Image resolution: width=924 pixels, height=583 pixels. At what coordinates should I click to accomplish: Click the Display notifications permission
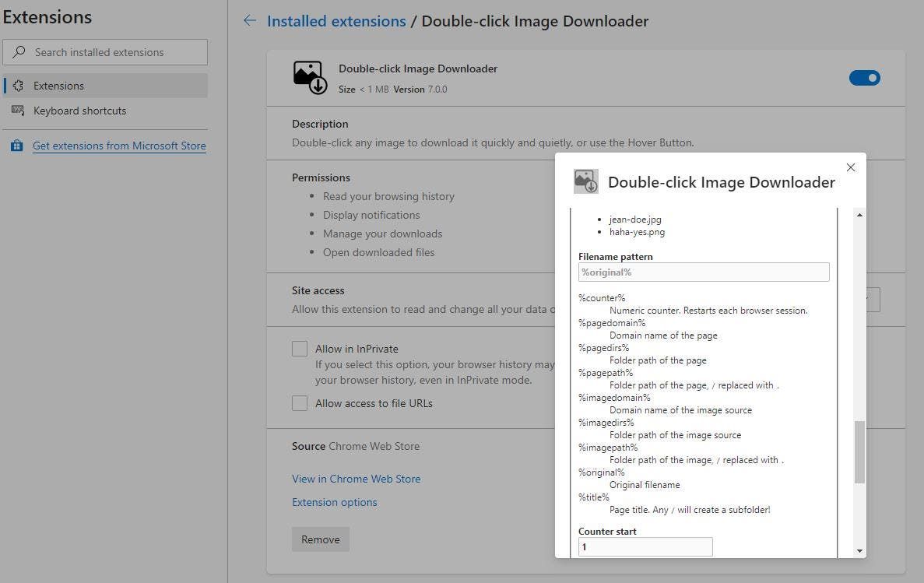click(371, 215)
